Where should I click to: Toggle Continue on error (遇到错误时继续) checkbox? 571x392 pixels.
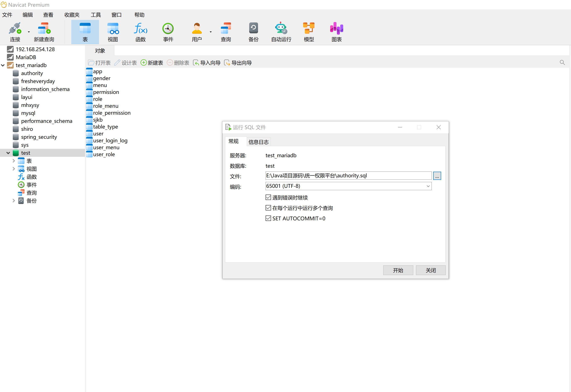pos(268,197)
